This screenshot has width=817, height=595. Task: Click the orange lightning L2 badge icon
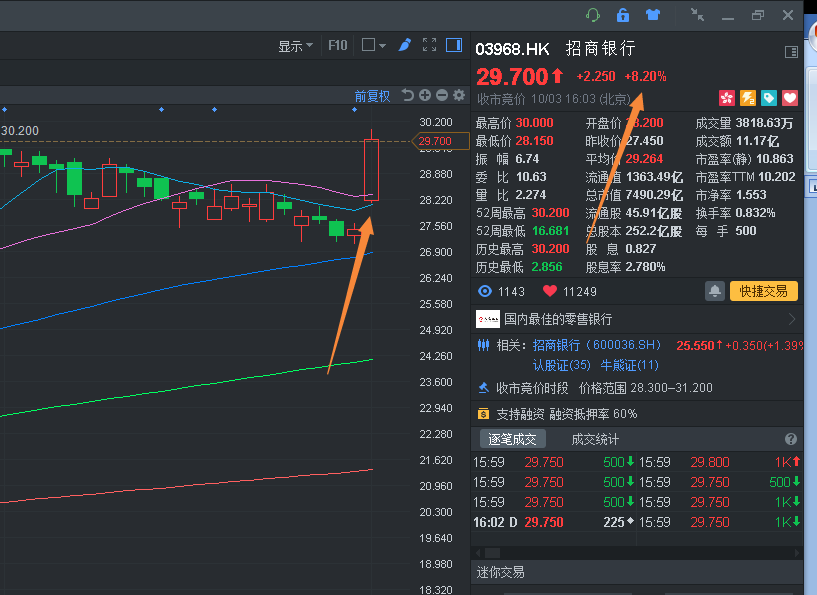748,98
